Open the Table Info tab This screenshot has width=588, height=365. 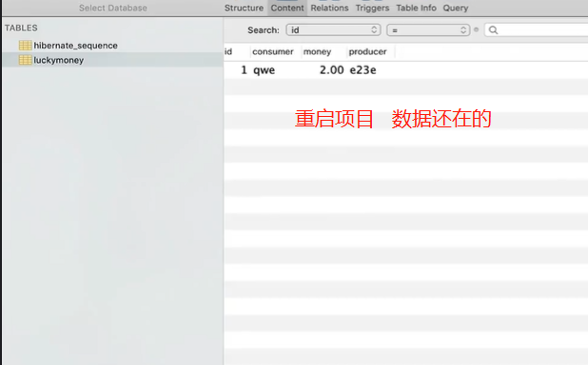(416, 8)
